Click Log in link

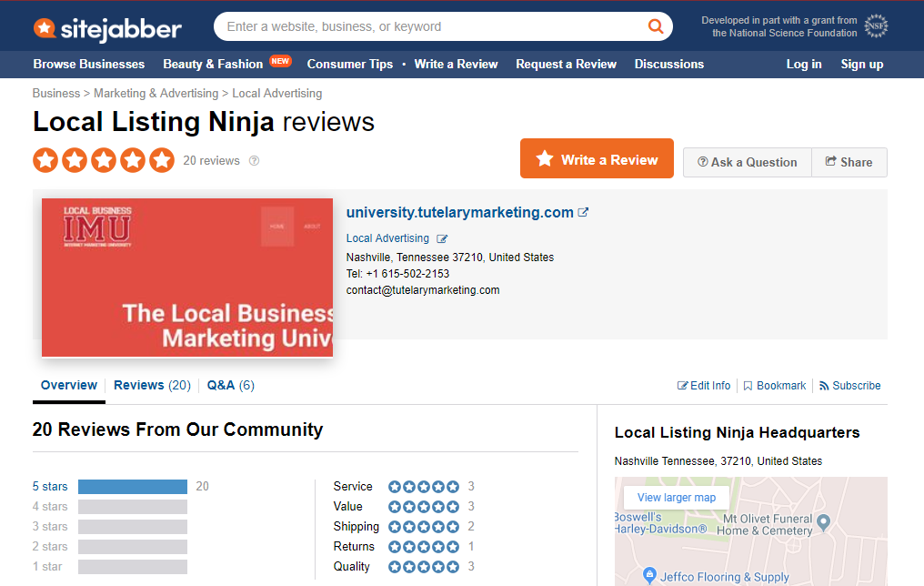coord(804,65)
